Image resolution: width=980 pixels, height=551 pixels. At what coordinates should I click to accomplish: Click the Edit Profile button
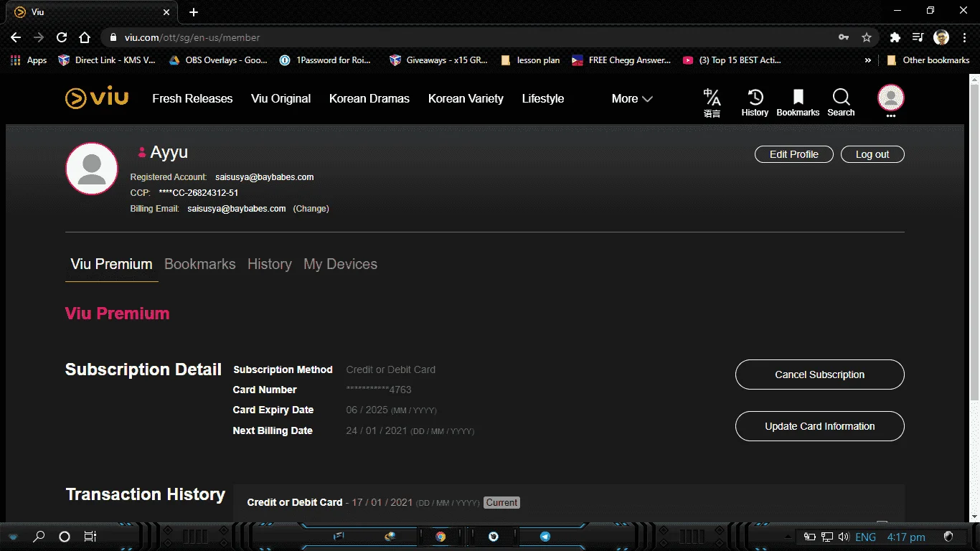(793, 154)
